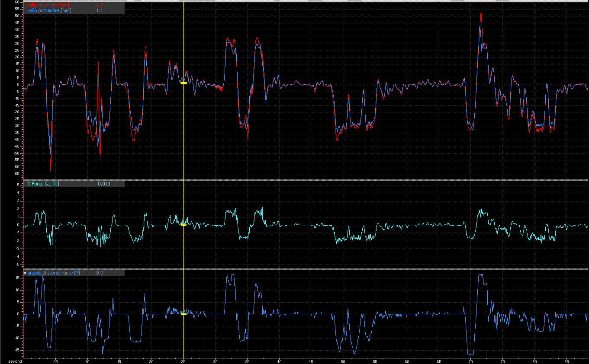
Task: Click the yellow cursor marker on roll graph
Action: [x=183, y=83]
